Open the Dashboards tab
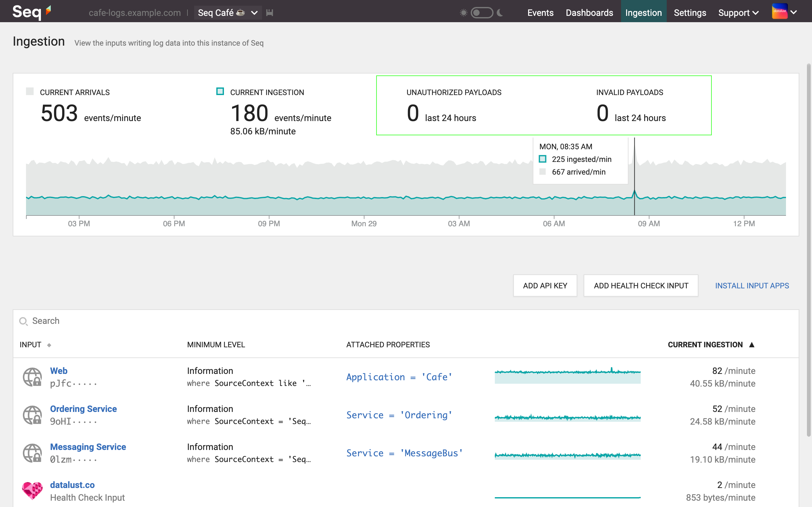This screenshot has width=812, height=507. tap(589, 13)
